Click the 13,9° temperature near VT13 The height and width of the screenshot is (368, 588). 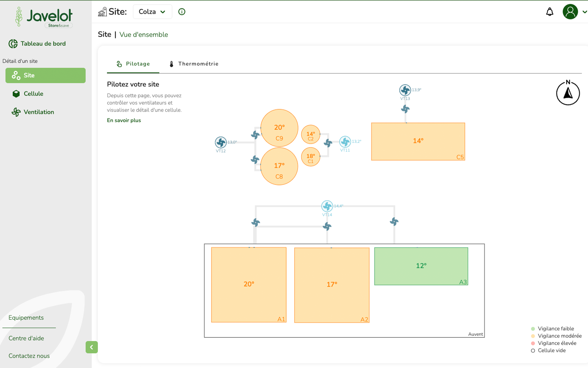point(416,90)
